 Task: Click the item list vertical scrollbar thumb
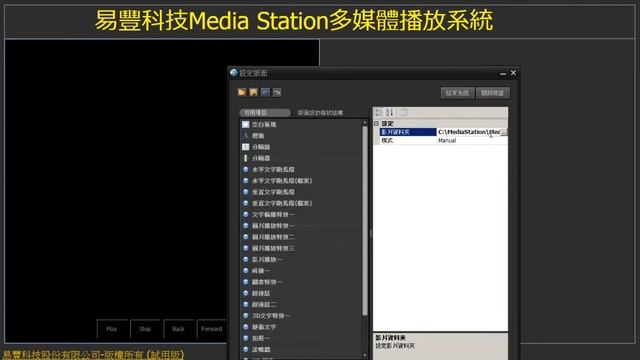[364, 220]
